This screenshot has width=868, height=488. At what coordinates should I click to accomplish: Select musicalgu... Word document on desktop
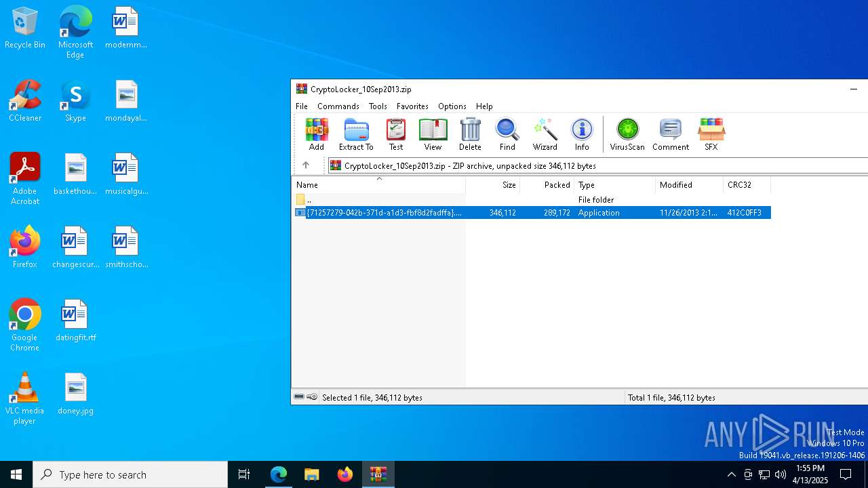(126, 175)
